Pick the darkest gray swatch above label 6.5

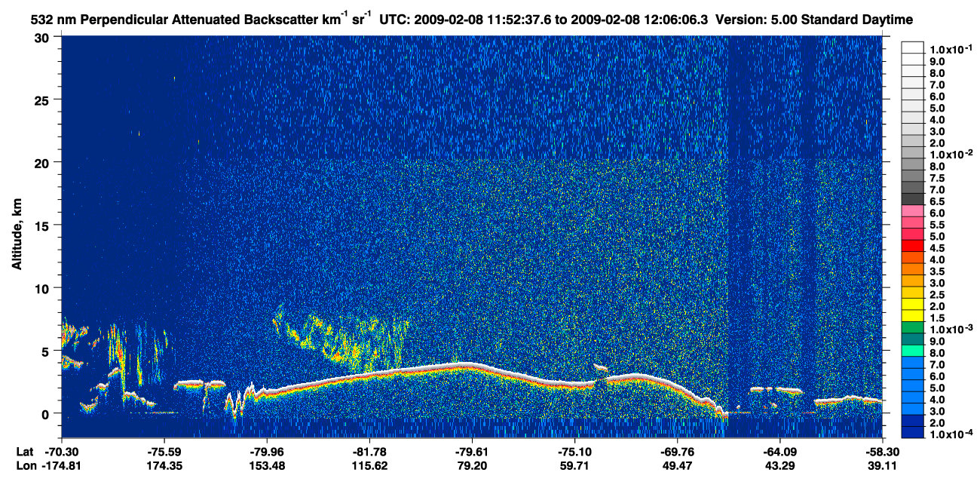point(913,199)
